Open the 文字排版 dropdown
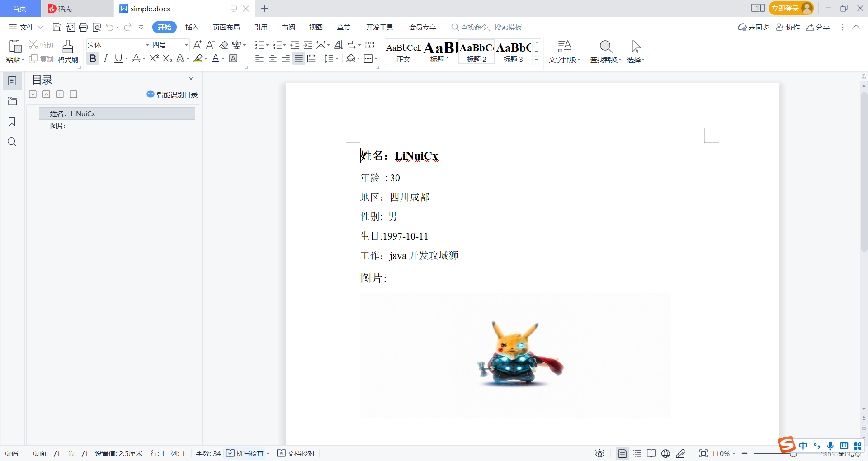Image resolution: width=868 pixels, height=461 pixels. [564, 60]
